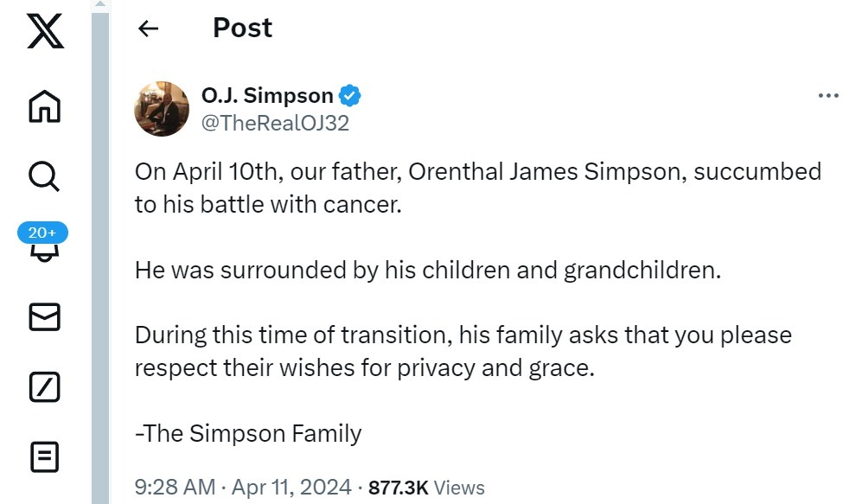Click the 20+ notifications badge
This screenshot has height=504, width=862.
pos(43,233)
